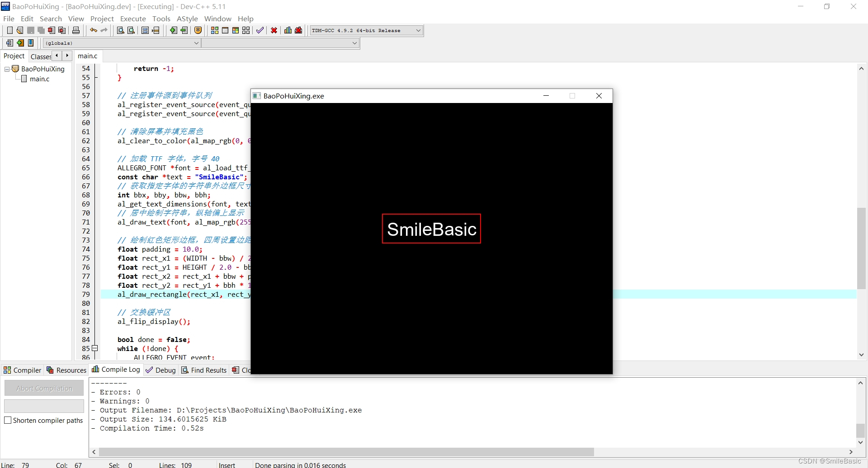Click the Open file toolbar icon
This screenshot has width=868, height=468.
point(20,30)
